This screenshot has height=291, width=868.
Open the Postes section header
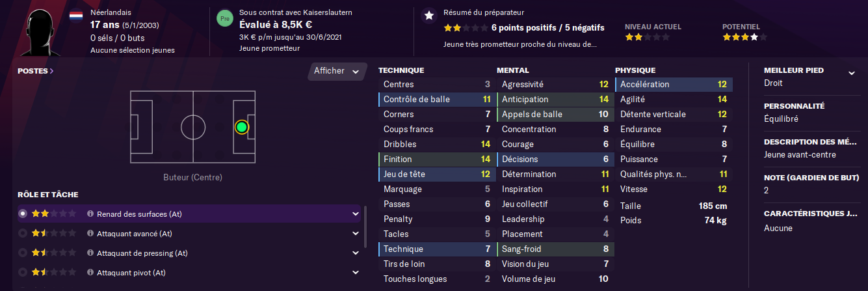click(x=36, y=71)
